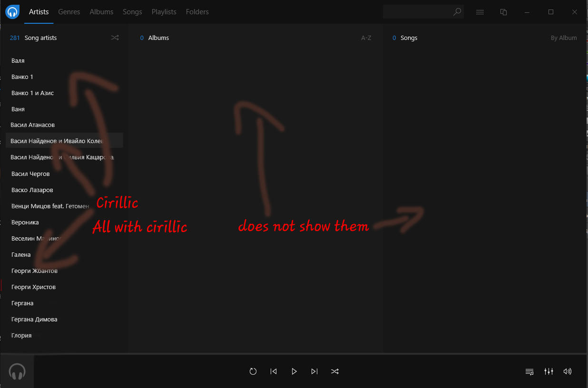Open the main hamburger menu

[x=480, y=12]
